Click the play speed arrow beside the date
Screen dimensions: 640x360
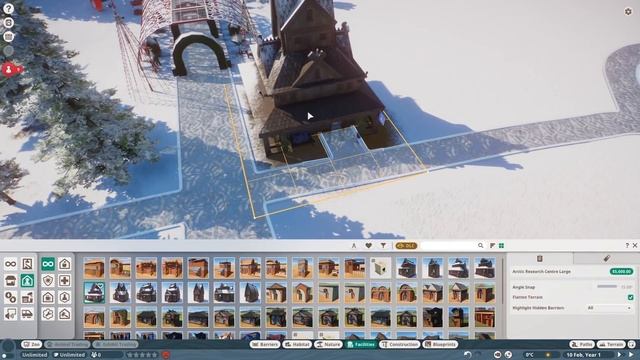pyautogui.click(x=620, y=355)
